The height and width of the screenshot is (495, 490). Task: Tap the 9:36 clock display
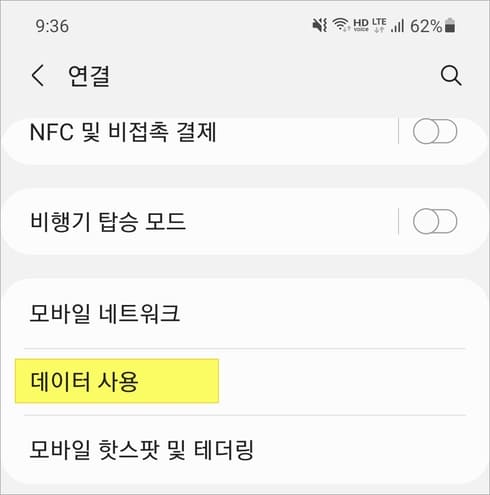coord(52,26)
